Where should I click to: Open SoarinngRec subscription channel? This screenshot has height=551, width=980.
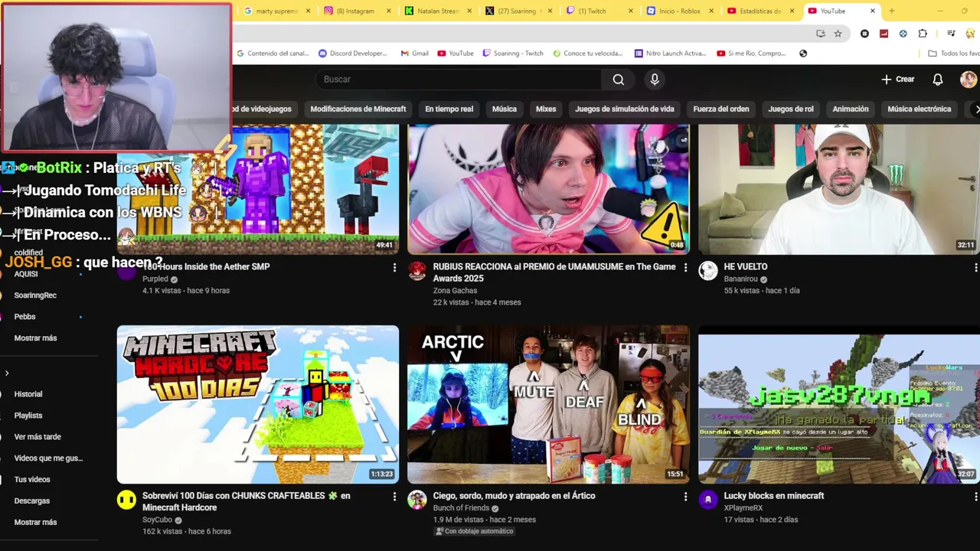coord(35,295)
